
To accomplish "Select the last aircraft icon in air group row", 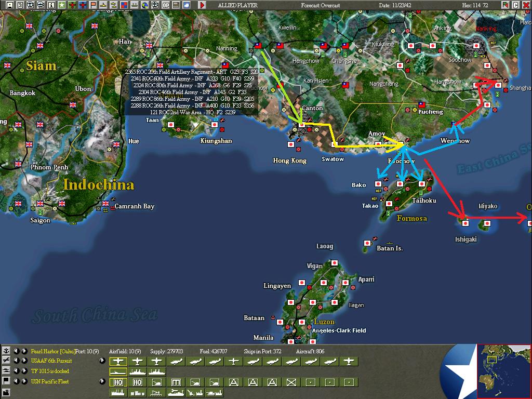I will coord(349,362).
